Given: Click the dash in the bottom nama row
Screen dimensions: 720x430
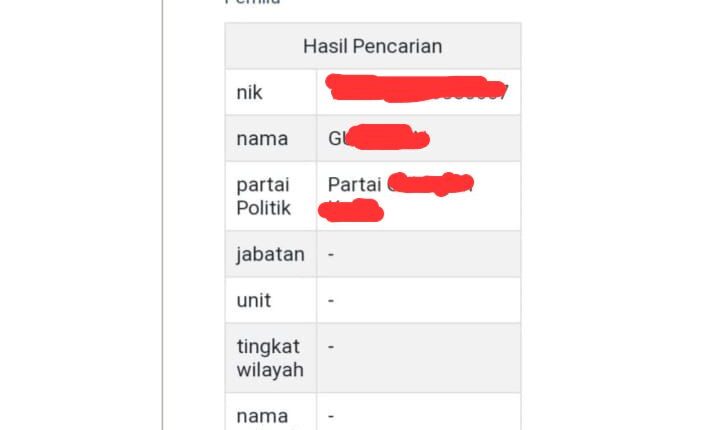Looking at the screenshot, I should click(x=331, y=415).
